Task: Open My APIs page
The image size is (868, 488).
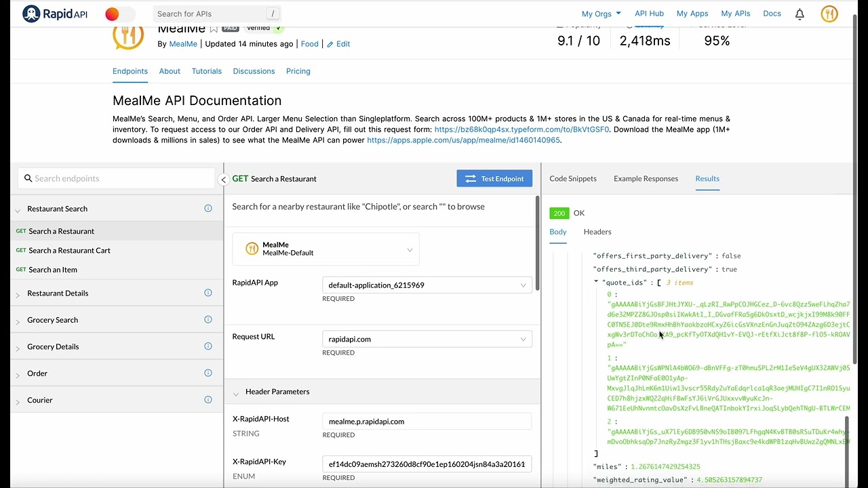Action: tap(736, 14)
